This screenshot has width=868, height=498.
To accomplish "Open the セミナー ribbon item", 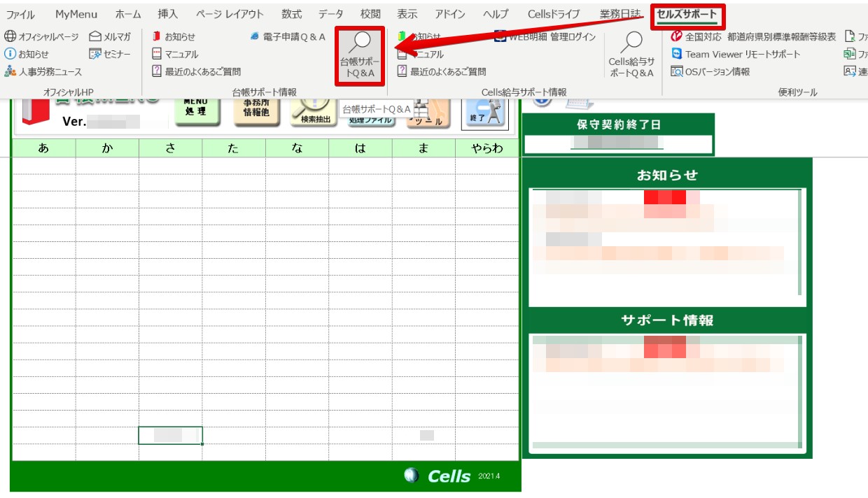I will [110, 54].
